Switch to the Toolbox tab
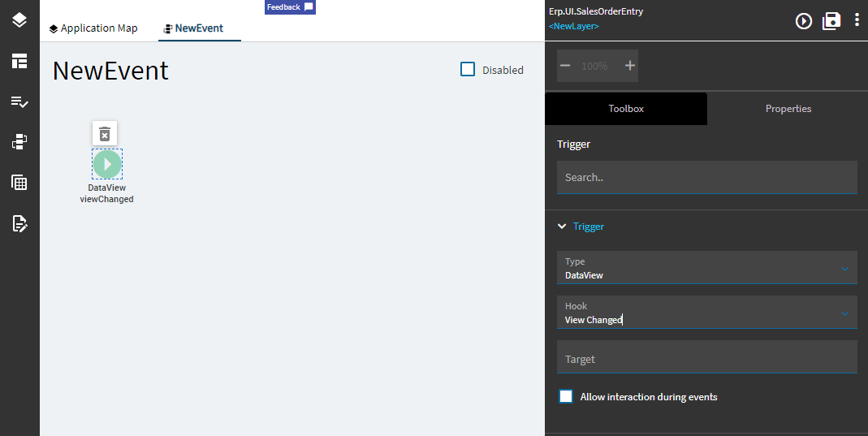Viewport: 868px width, 436px height. coord(626,109)
